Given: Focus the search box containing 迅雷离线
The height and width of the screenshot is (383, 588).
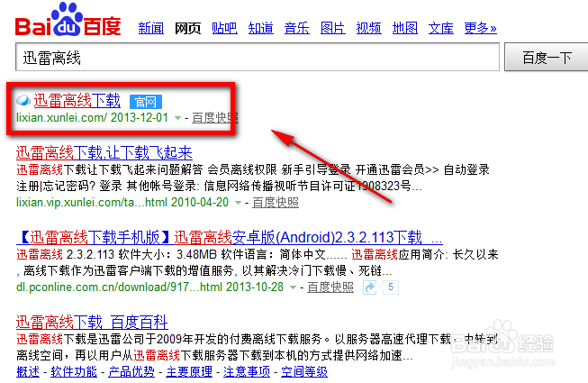Looking at the screenshot, I should 258,57.
